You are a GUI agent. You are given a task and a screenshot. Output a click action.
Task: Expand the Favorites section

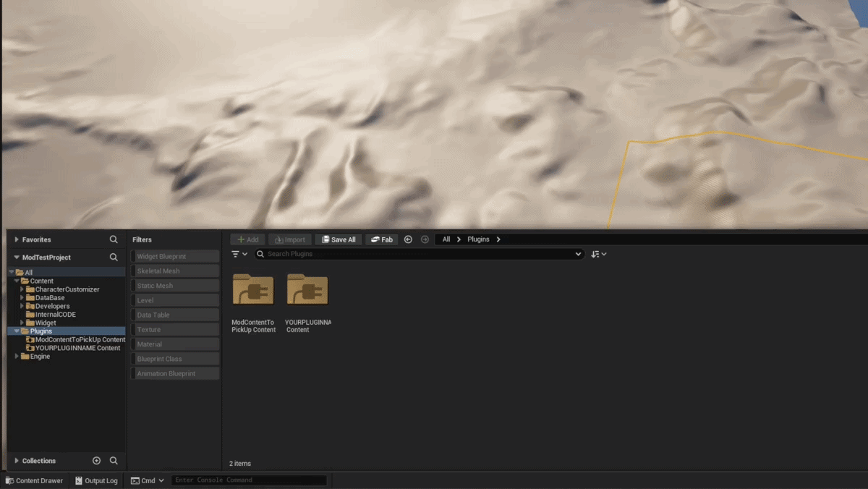(17, 239)
